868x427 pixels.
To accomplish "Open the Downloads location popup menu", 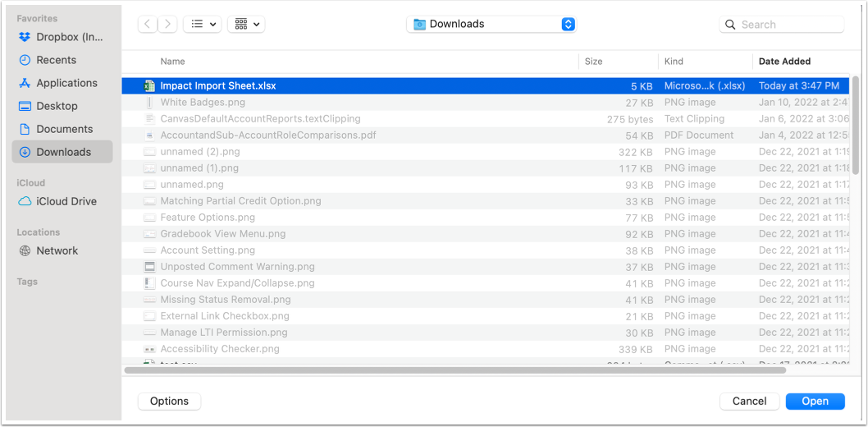I will (491, 24).
